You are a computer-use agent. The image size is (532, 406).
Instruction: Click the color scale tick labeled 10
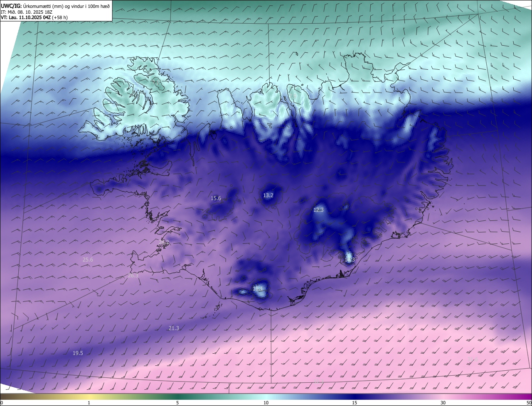pyautogui.click(x=266, y=403)
